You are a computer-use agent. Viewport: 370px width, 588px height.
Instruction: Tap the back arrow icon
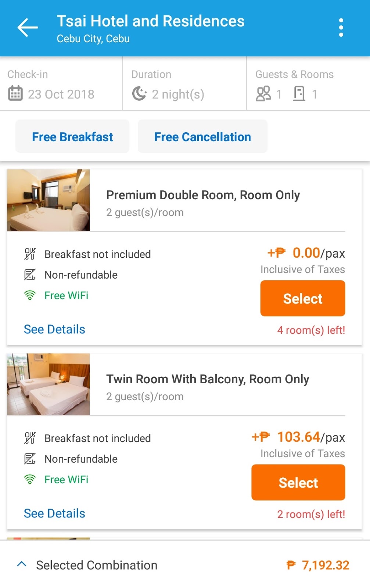tap(28, 28)
